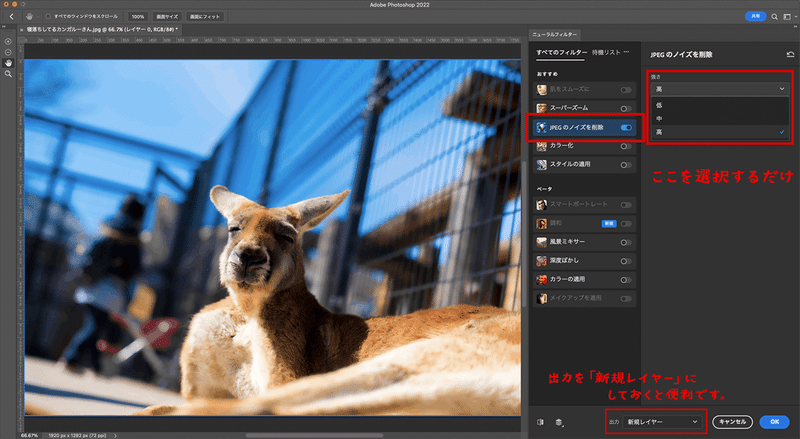Click the layer preview stack icon

tap(559, 422)
